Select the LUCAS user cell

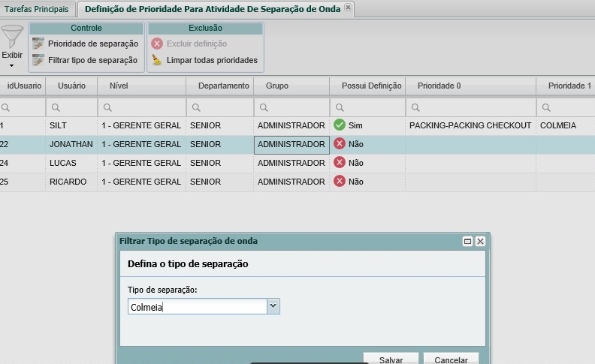pos(71,163)
